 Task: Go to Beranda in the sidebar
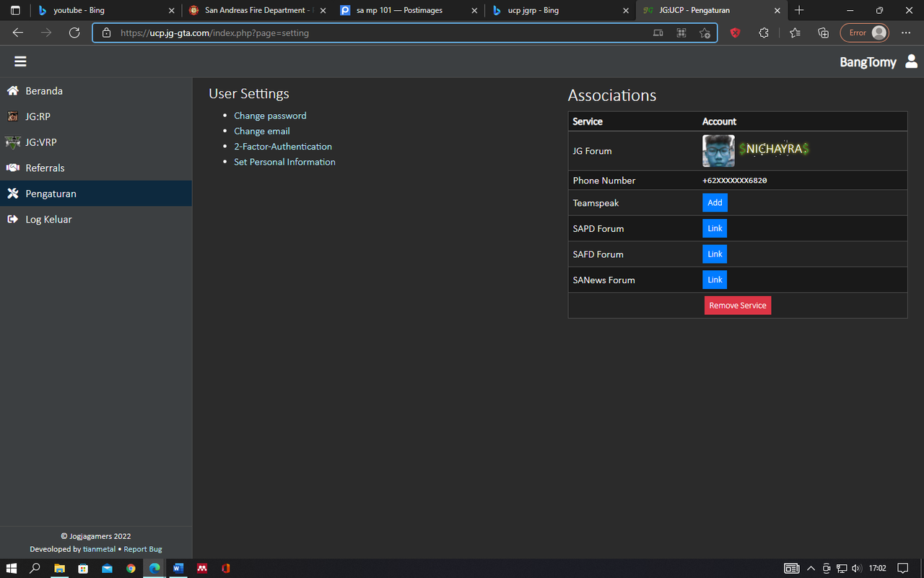tap(96, 91)
